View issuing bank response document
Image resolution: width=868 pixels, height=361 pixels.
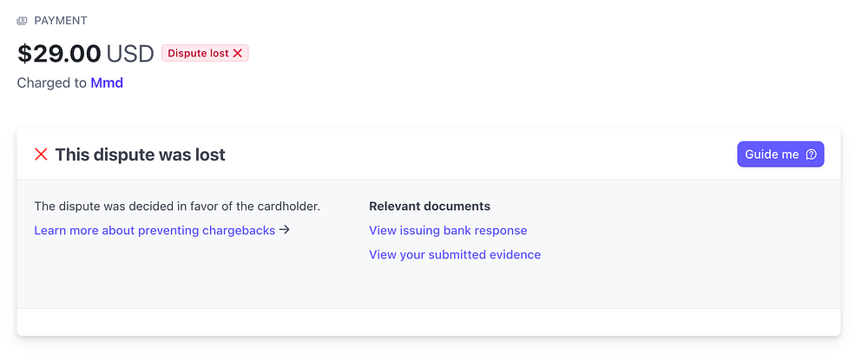(x=448, y=231)
